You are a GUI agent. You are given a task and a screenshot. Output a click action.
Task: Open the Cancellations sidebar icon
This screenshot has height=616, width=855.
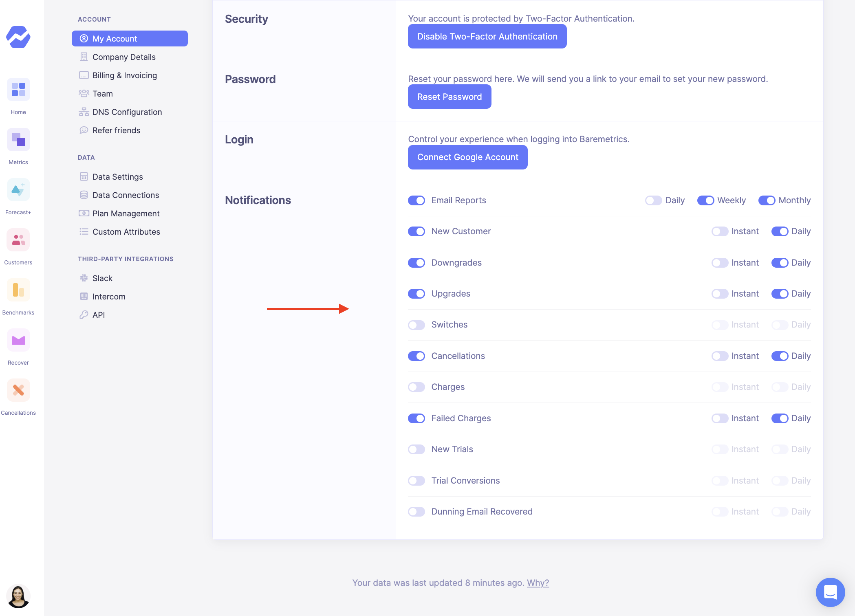pos(18,390)
